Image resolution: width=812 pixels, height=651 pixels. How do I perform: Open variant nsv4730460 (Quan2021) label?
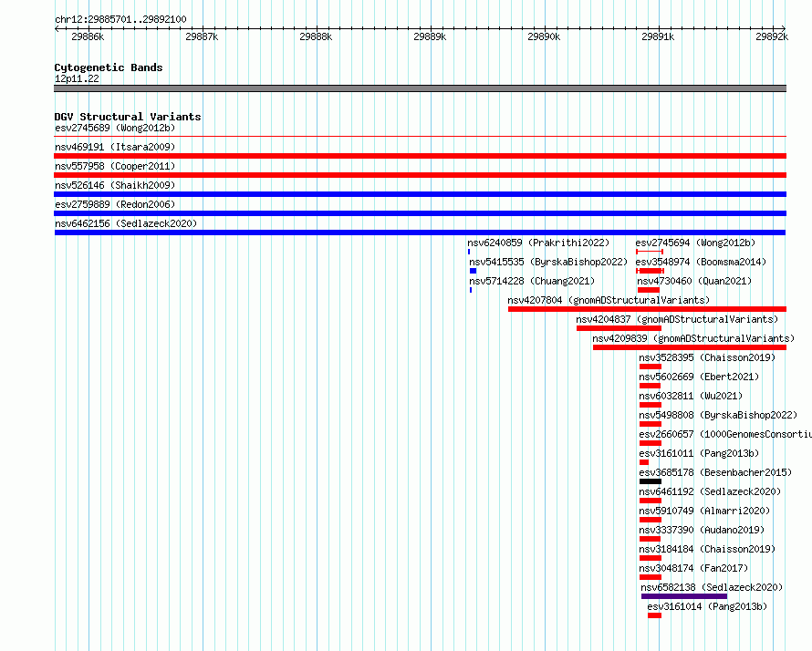694,281
